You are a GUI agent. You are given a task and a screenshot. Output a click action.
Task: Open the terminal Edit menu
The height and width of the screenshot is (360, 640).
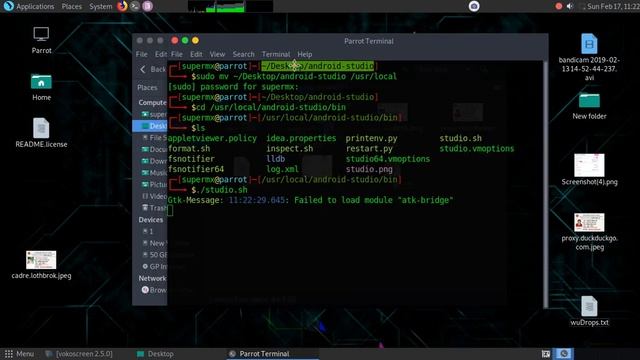[196, 54]
